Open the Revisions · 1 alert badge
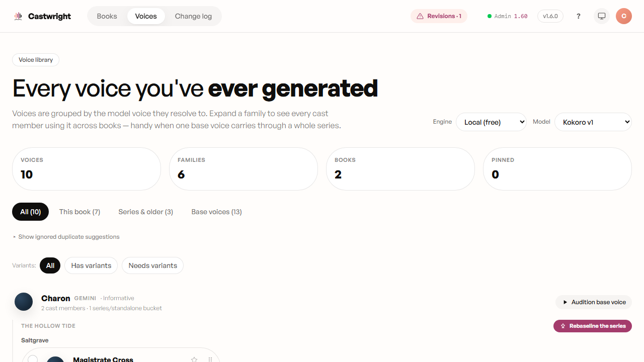 pyautogui.click(x=439, y=16)
